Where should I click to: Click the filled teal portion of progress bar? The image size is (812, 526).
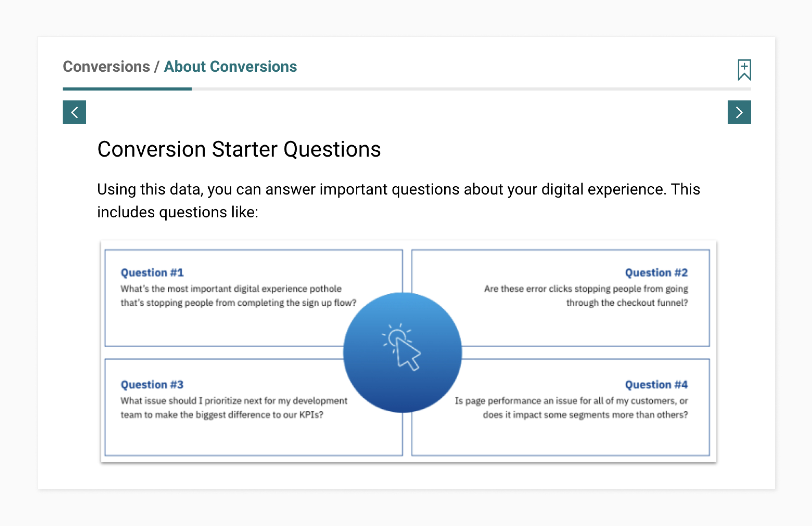pos(127,89)
